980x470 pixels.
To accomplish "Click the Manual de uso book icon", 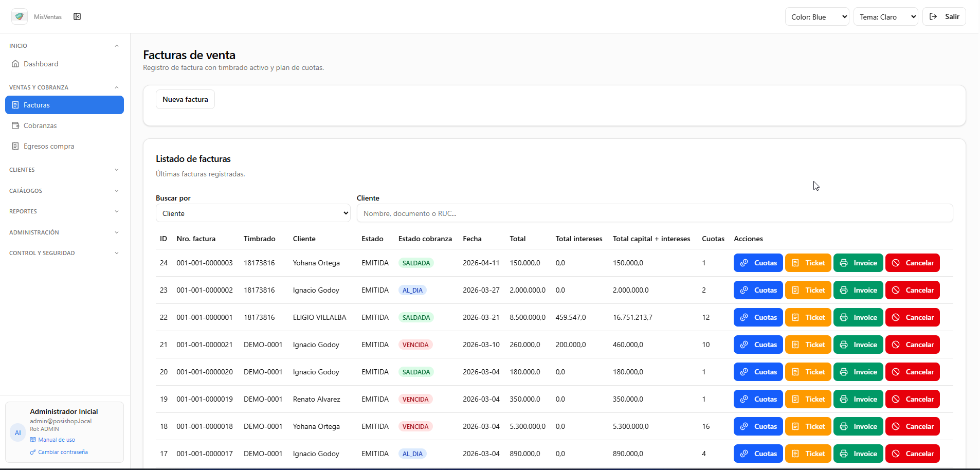I will [33, 440].
